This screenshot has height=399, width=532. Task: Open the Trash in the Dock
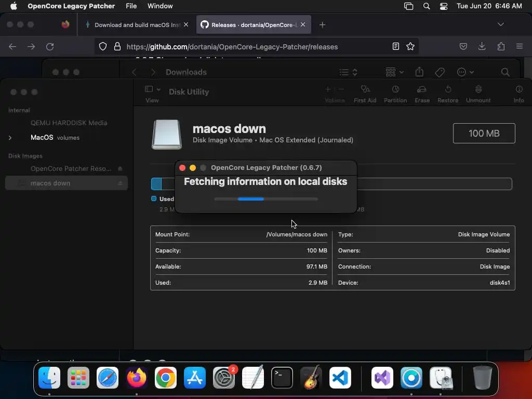point(482,378)
